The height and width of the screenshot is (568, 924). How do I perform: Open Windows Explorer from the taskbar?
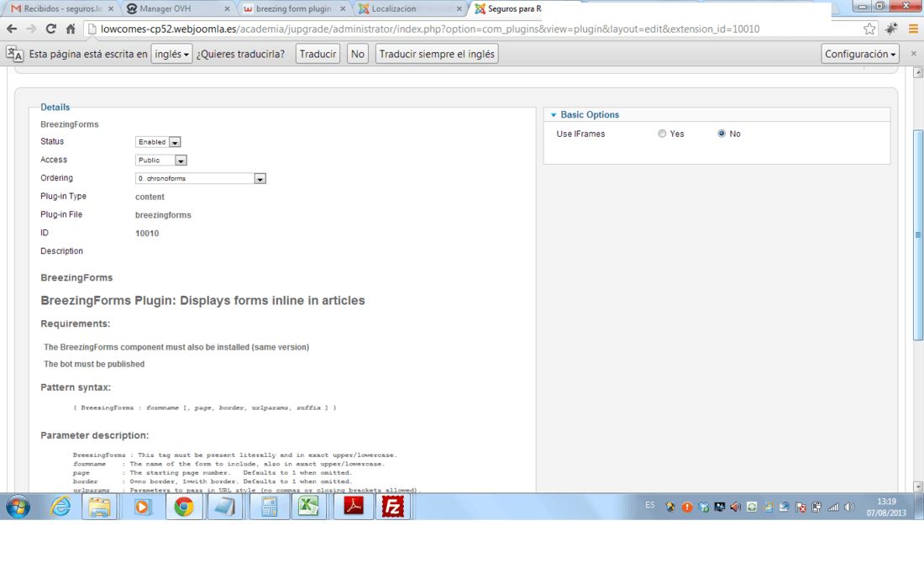pyautogui.click(x=100, y=507)
